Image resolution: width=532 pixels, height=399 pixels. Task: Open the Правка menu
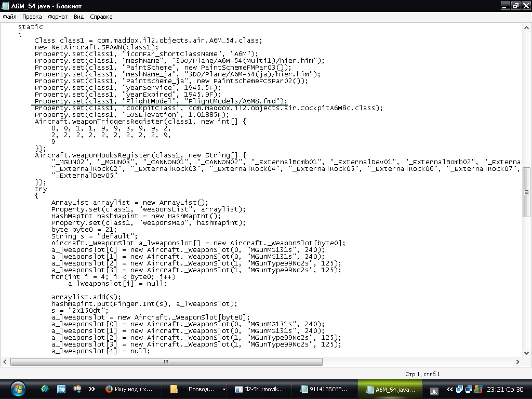tap(32, 17)
